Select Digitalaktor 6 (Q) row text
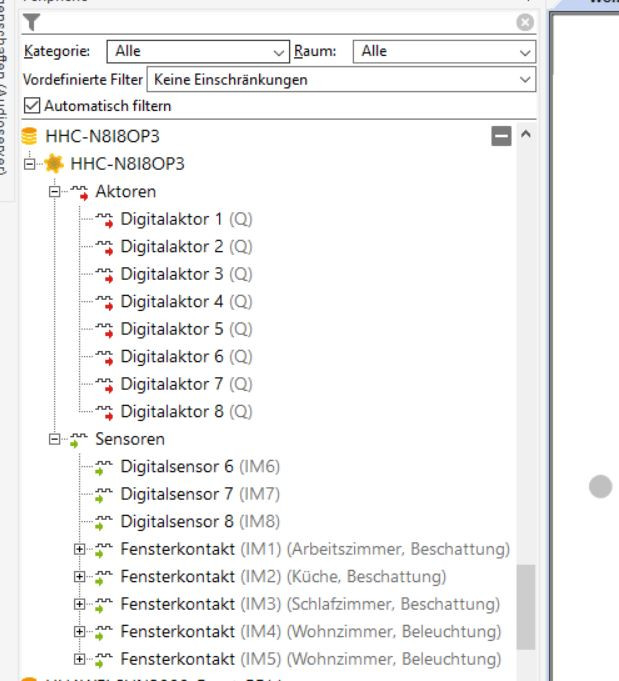This screenshot has height=681, width=619. click(x=186, y=357)
